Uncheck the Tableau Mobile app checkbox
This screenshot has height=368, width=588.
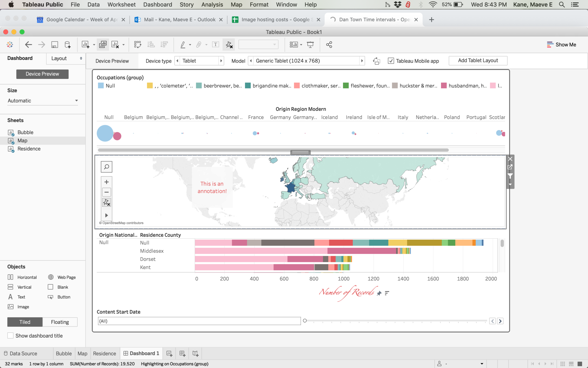coord(391,61)
